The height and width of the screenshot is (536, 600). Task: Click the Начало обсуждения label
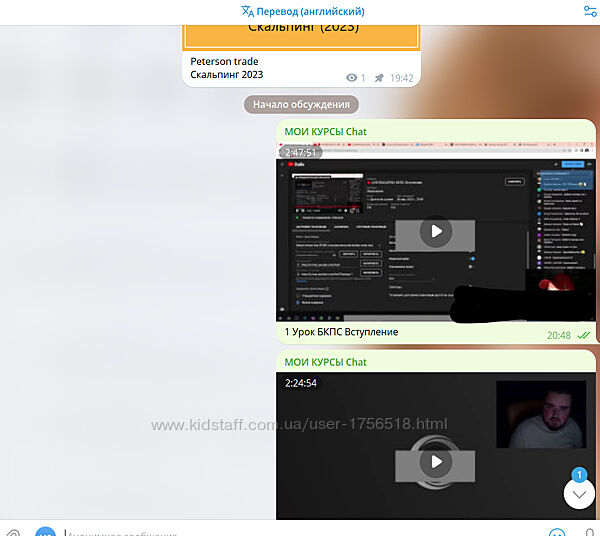(x=301, y=104)
